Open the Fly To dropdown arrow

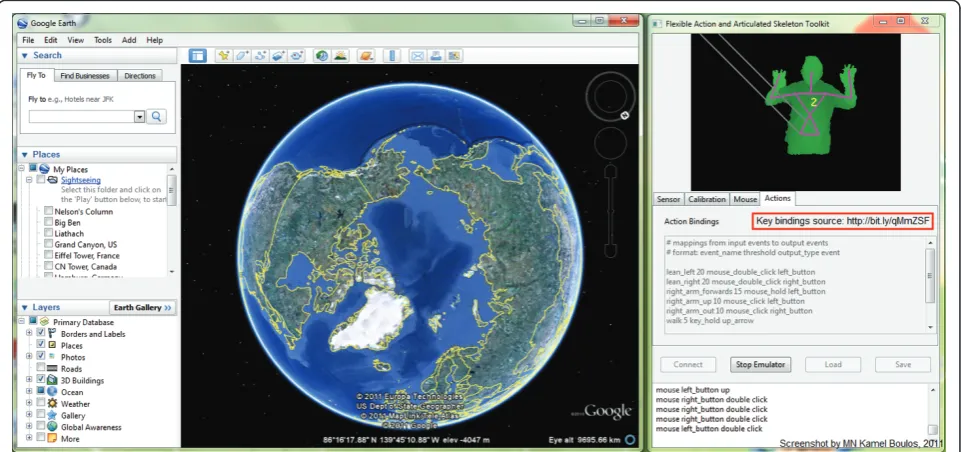click(139, 117)
